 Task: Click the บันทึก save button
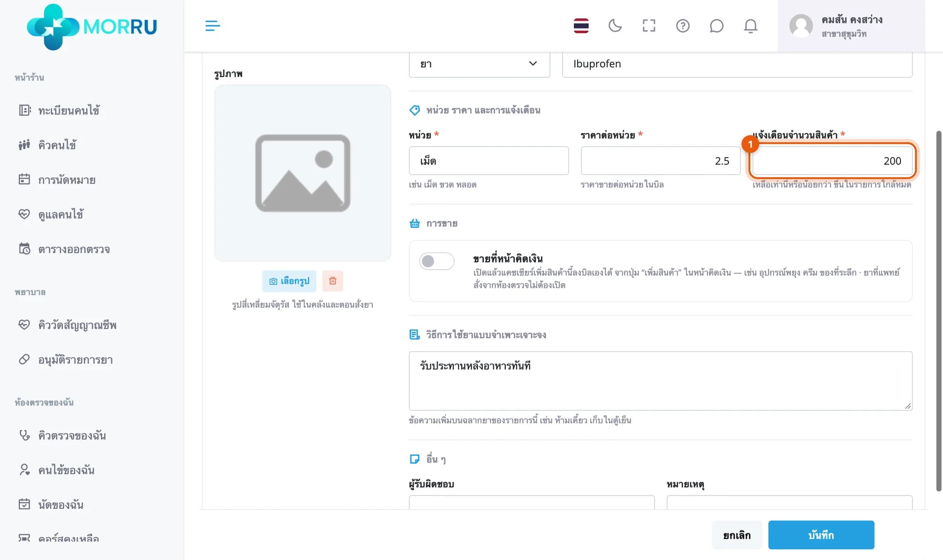(x=821, y=535)
